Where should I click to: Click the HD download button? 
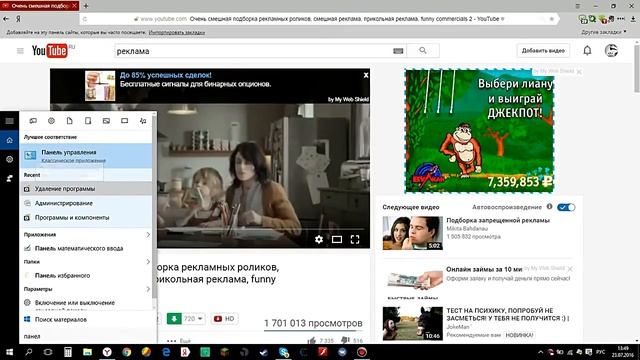tap(224, 318)
